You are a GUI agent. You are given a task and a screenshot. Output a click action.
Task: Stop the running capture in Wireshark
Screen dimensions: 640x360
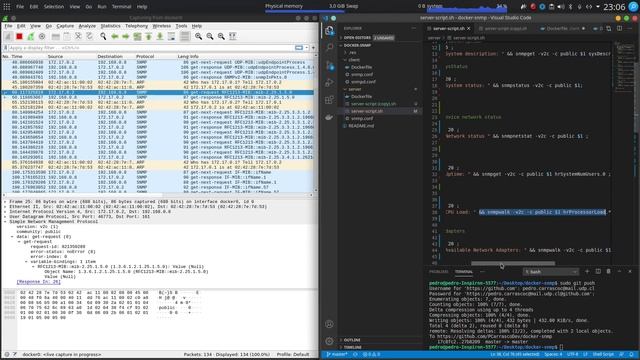(19, 36)
